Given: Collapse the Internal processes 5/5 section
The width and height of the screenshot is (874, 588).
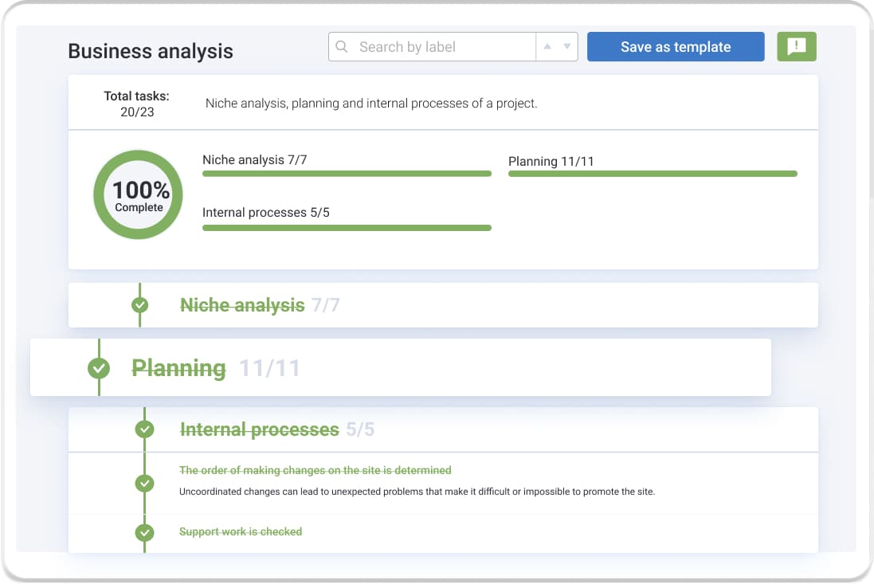Looking at the screenshot, I should [260, 429].
